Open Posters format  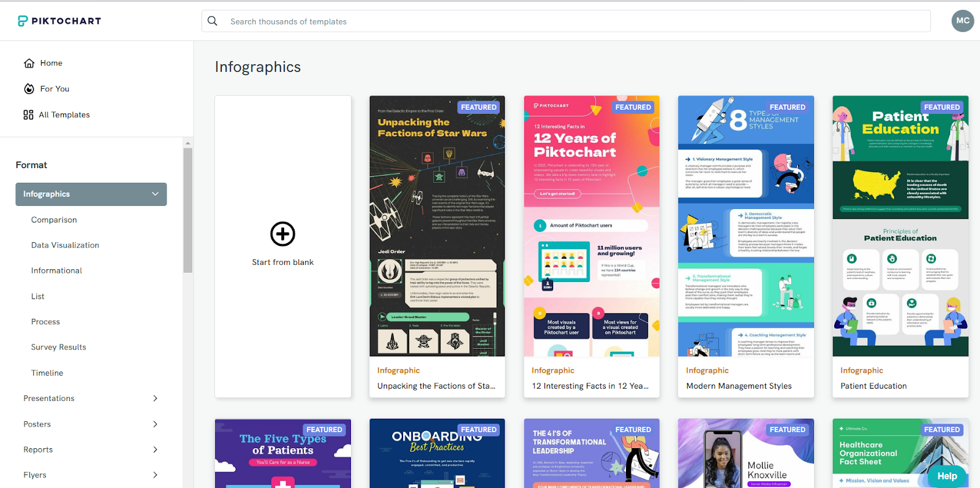tap(37, 424)
